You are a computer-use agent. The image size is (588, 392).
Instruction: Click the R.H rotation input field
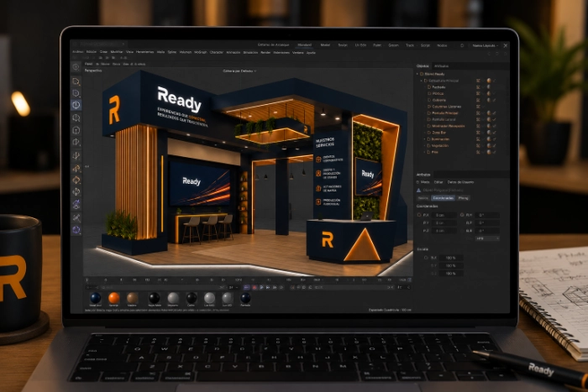(487, 215)
